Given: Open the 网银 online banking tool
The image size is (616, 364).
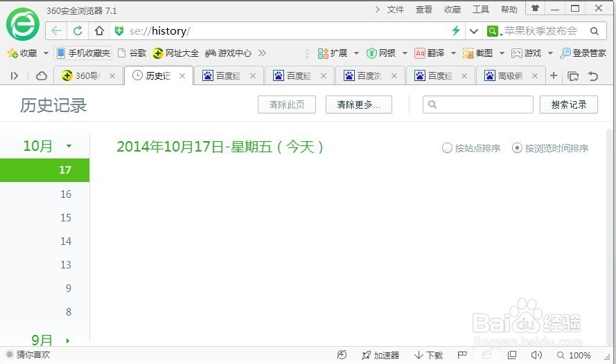Looking at the screenshot, I should point(380,53).
